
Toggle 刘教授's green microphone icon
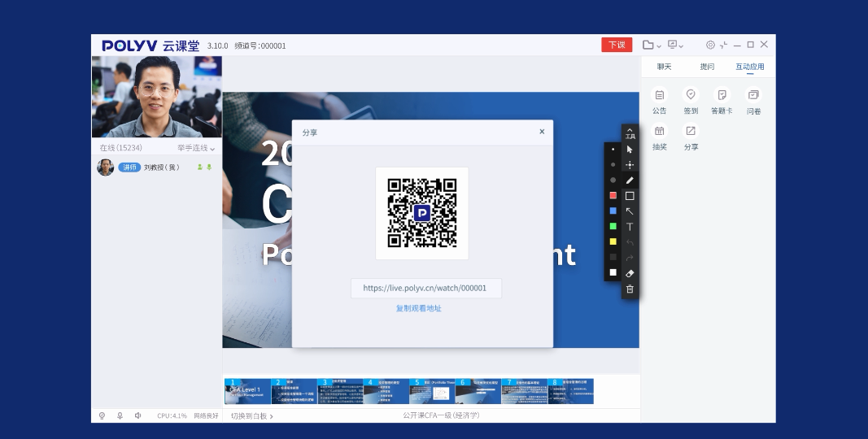[209, 167]
